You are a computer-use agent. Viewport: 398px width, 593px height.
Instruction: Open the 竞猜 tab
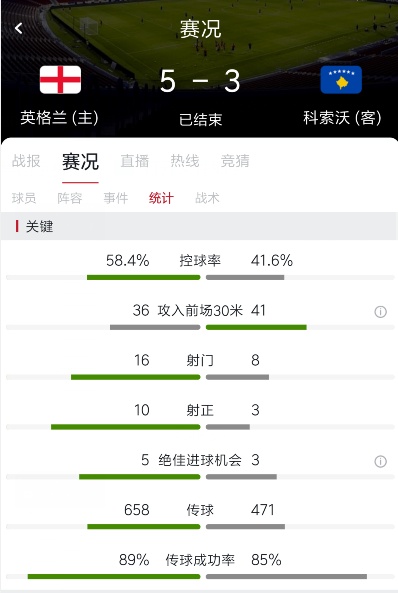click(235, 161)
